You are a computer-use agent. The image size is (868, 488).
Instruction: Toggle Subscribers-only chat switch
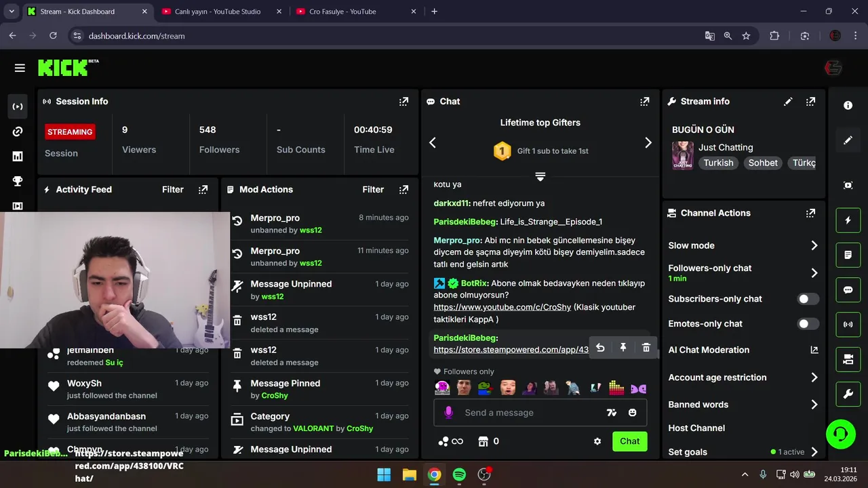808,299
